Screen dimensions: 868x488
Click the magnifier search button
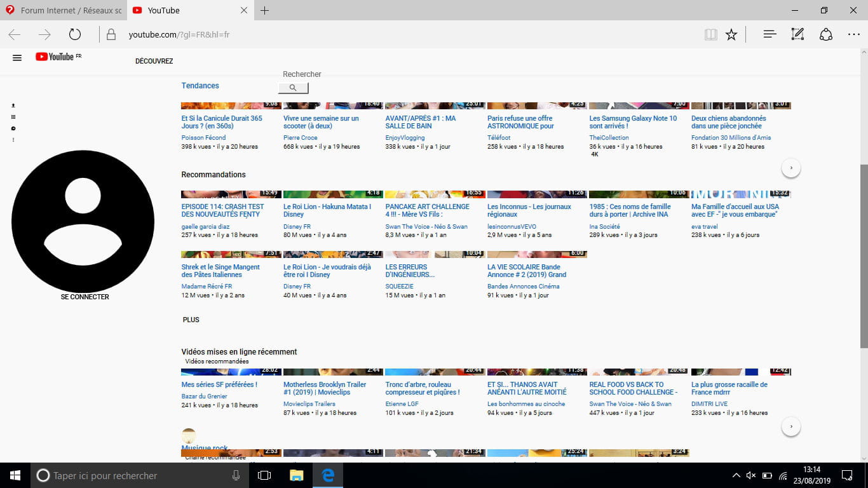coord(293,88)
